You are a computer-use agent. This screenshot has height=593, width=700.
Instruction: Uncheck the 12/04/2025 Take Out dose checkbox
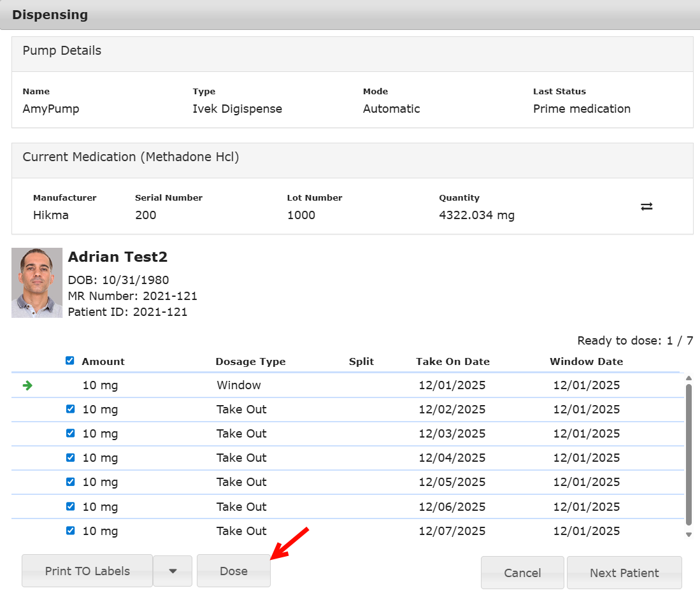click(71, 457)
